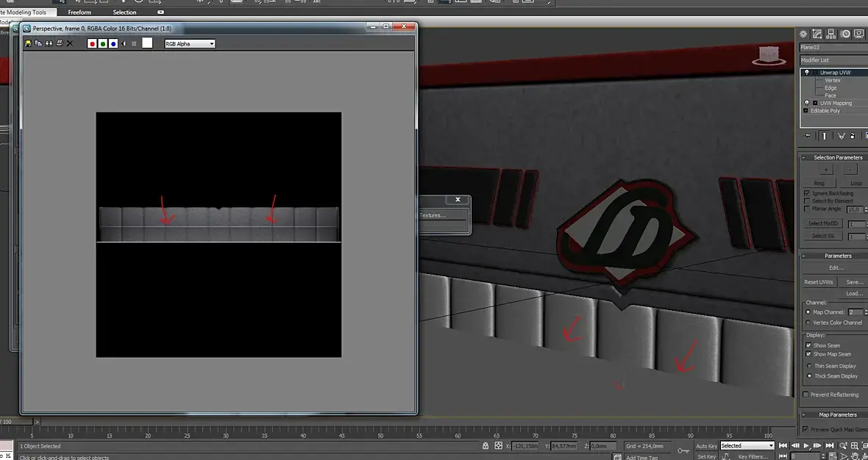Toggle the red channel display
The height and width of the screenshot is (460, 868).
click(x=93, y=43)
